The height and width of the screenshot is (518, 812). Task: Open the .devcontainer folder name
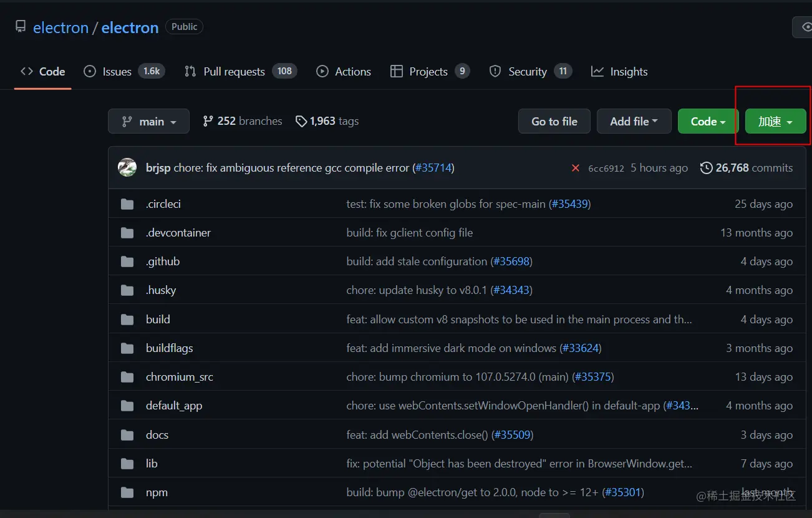tap(178, 233)
